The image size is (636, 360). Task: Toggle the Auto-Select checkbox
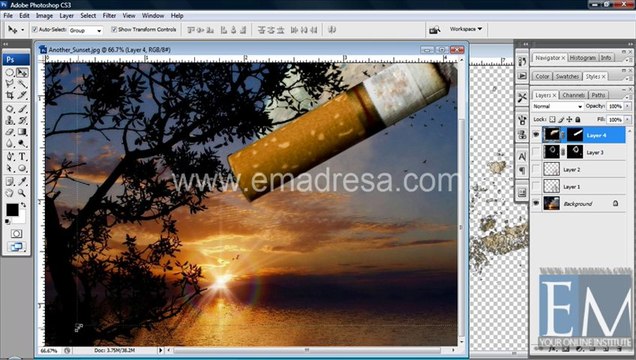pyautogui.click(x=34, y=29)
